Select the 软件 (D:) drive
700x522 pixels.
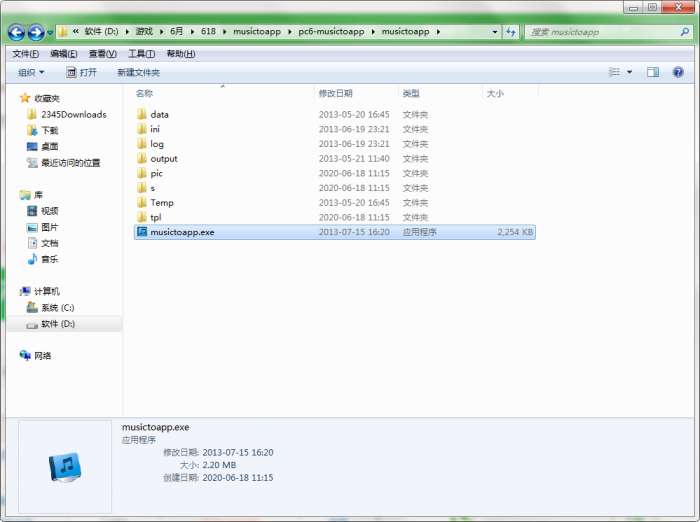[x=58, y=324]
